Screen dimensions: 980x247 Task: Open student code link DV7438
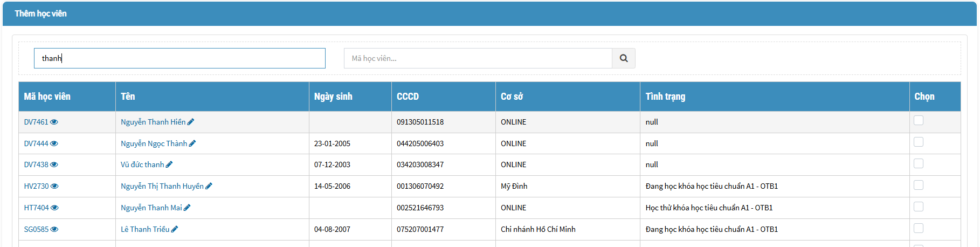tap(36, 164)
